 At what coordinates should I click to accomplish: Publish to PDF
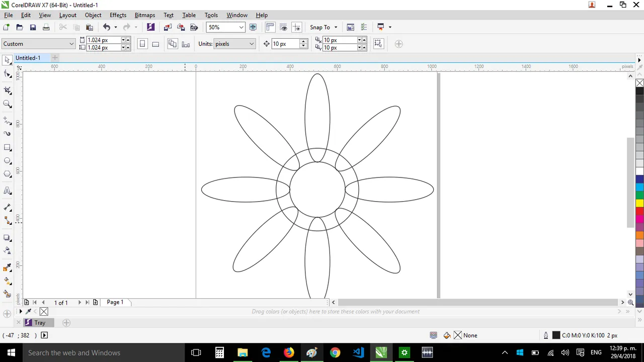194,27
